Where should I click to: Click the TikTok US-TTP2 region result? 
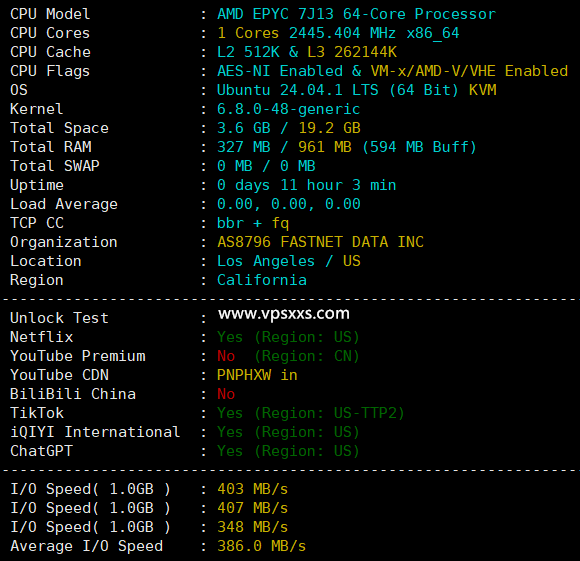click(311, 413)
